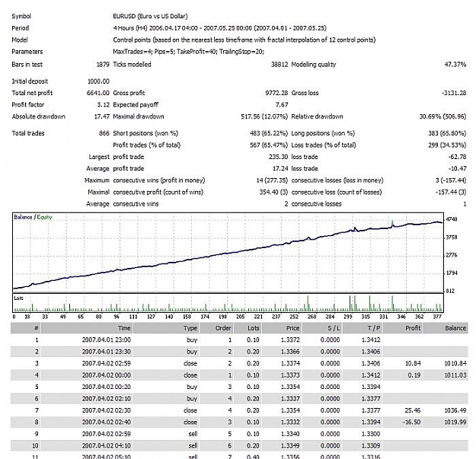This screenshot has height=459, width=476.
Task: Click Bars in test value 1879
Action: pos(103,64)
